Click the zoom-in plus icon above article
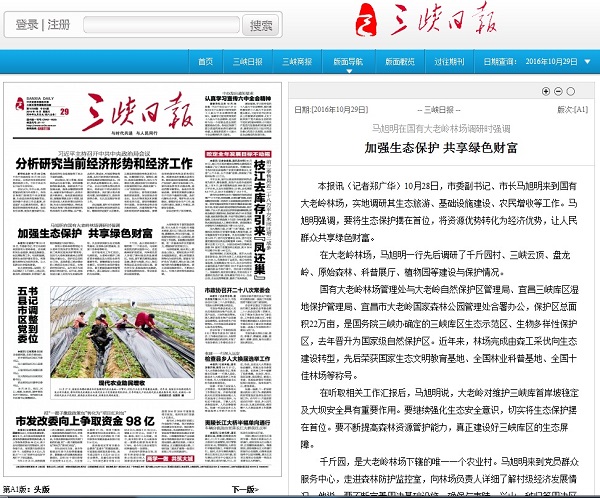 (546, 91)
